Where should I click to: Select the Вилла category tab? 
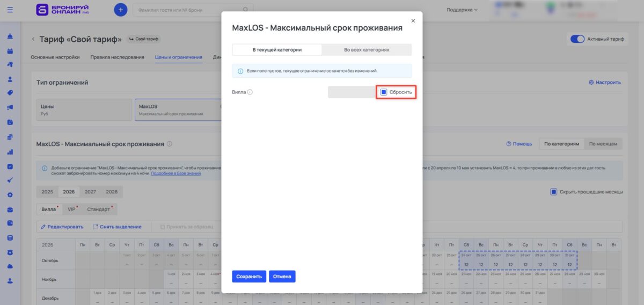pos(49,209)
